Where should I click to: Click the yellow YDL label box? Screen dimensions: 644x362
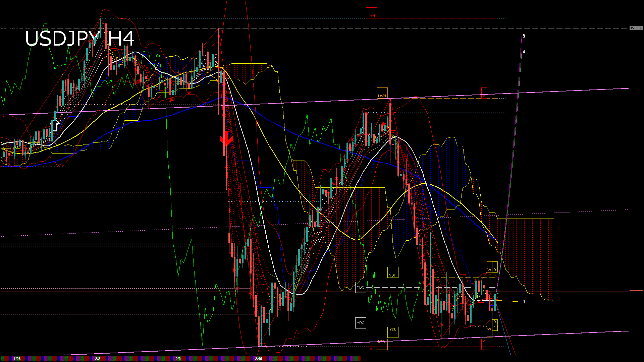(x=393, y=332)
